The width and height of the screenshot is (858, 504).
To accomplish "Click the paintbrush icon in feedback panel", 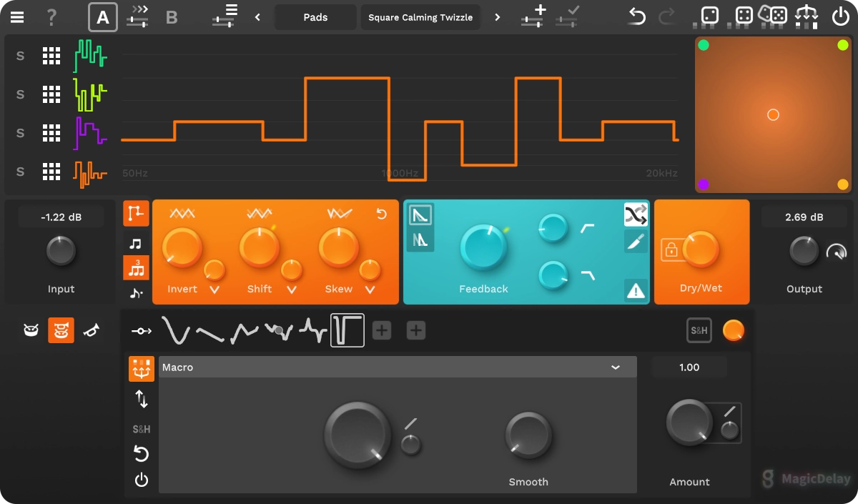I will pos(636,243).
